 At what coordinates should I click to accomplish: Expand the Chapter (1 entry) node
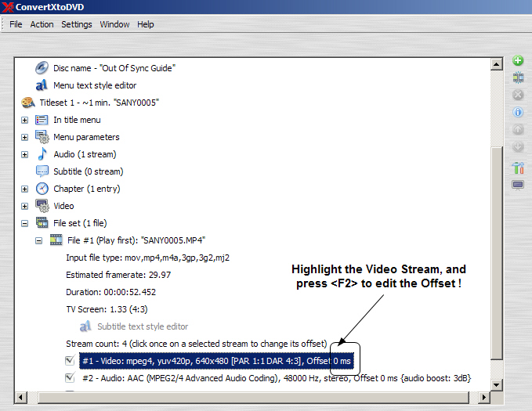24,189
